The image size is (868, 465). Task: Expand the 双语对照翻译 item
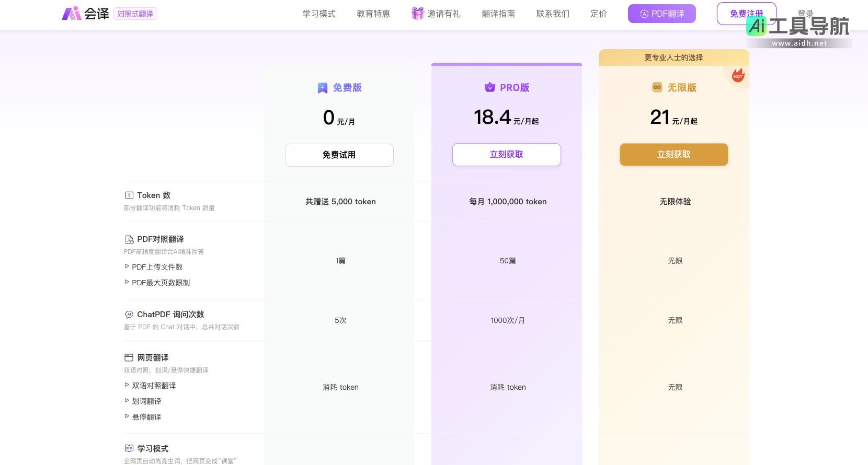(x=127, y=385)
